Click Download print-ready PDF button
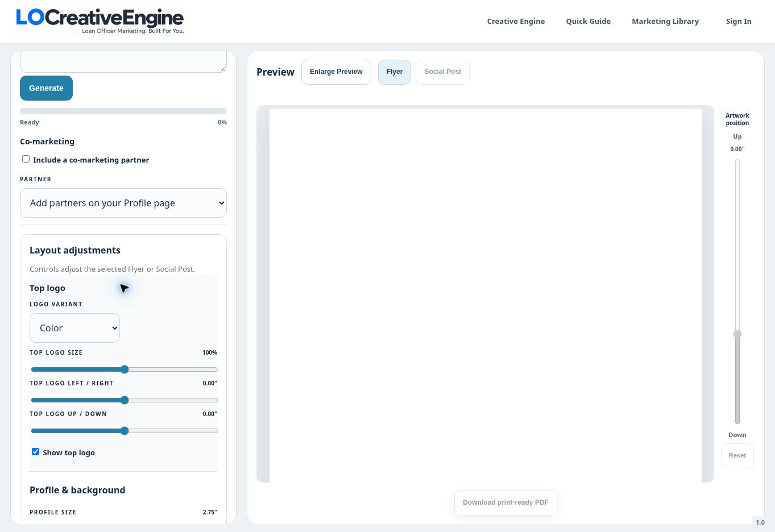The height and width of the screenshot is (532, 775). (x=505, y=503)
